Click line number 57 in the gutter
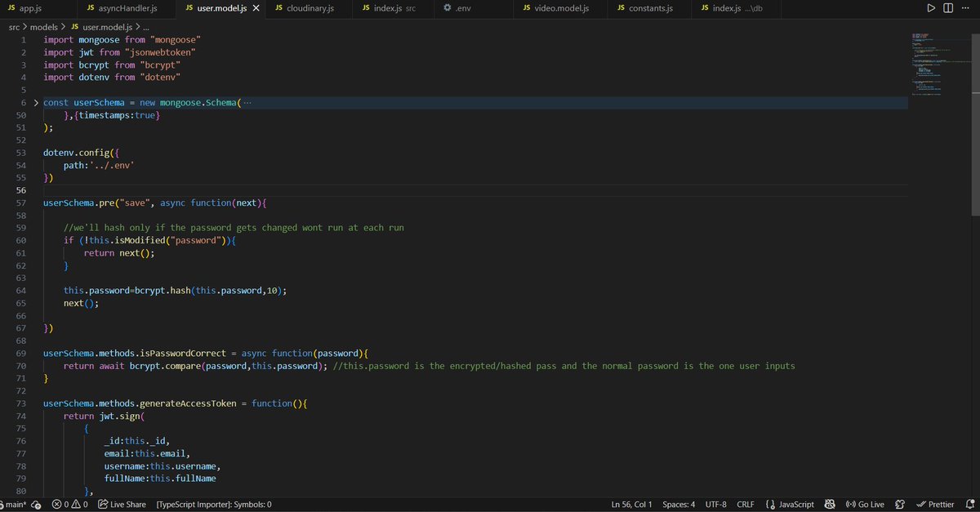980x512 pixels. 21,203
